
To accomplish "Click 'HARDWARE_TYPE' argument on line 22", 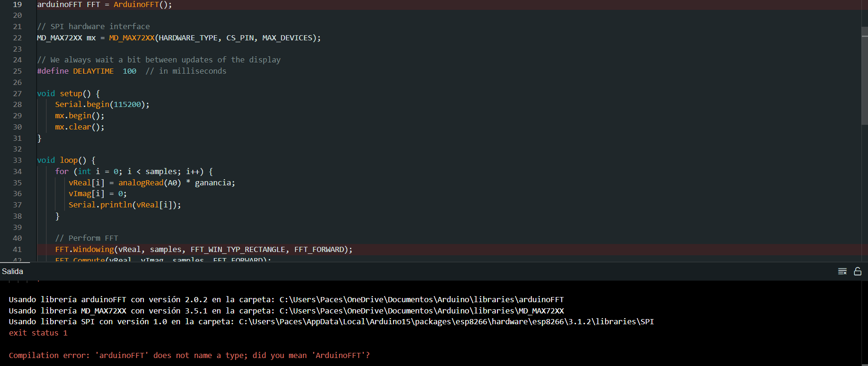I will [188, 38].
